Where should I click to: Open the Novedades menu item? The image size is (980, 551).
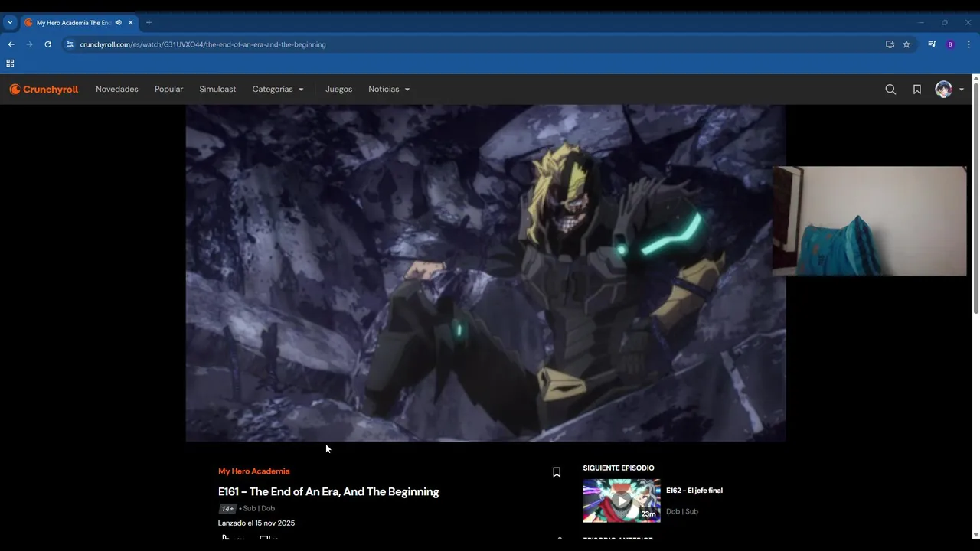117,90
